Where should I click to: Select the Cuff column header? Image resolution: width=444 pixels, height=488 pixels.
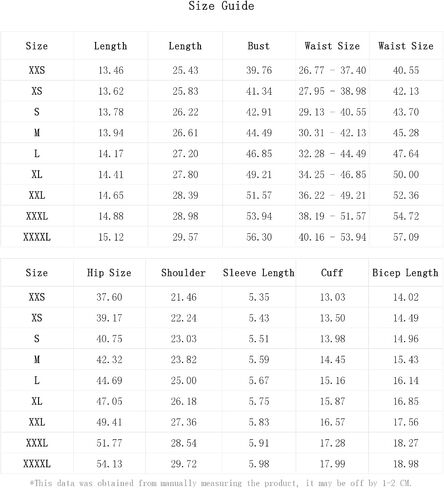point(332,273)
